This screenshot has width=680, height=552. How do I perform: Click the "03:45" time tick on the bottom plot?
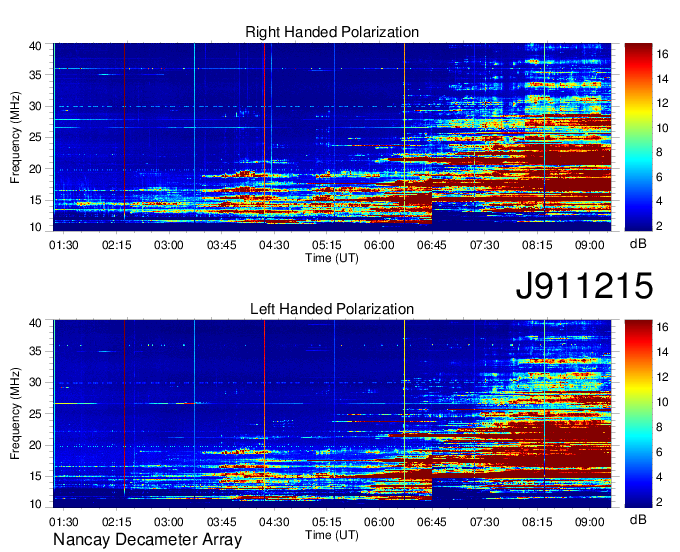[x=222, y=522]
